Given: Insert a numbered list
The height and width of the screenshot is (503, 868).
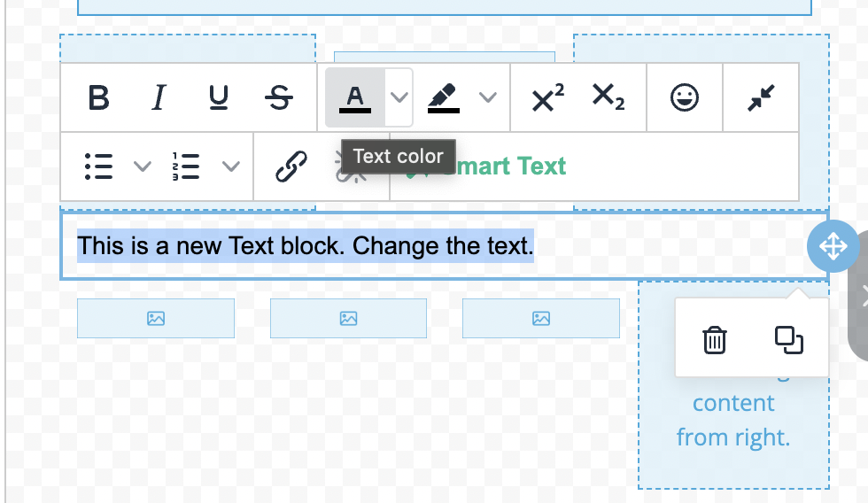Looking at the screenshot, I should tap(186, 166).
